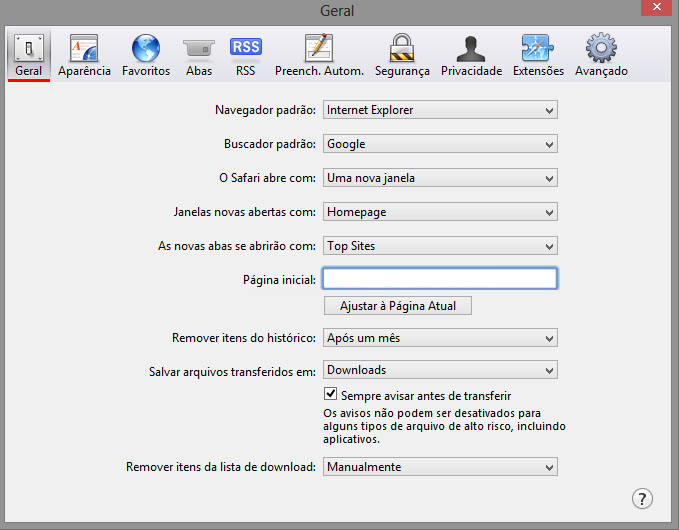Open the RSS preferences pane

246,55
